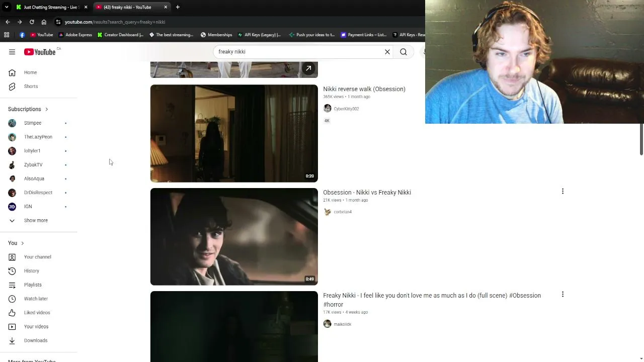Screen dimensions: 644x362
Task: Open Liked videos
Action: (x=37, y=313)
